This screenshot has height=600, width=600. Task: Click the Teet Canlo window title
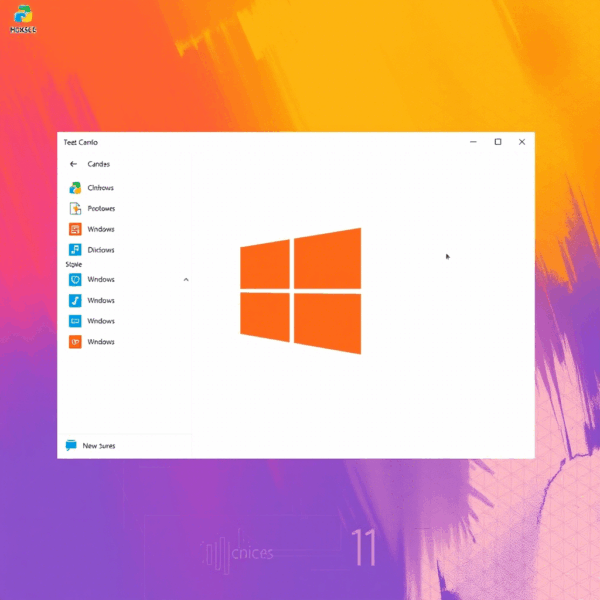pyautogui.click(x=80, y=142)
